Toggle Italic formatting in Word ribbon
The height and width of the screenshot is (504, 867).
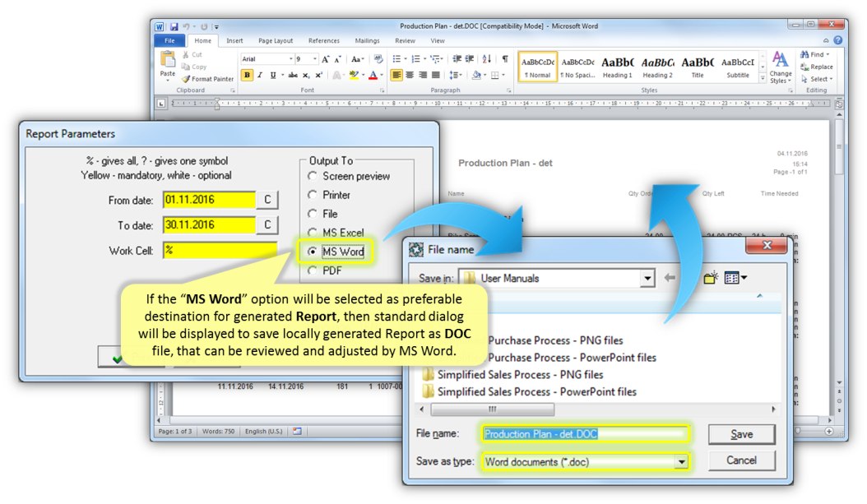pyautogui.click(x=260, y=75)
